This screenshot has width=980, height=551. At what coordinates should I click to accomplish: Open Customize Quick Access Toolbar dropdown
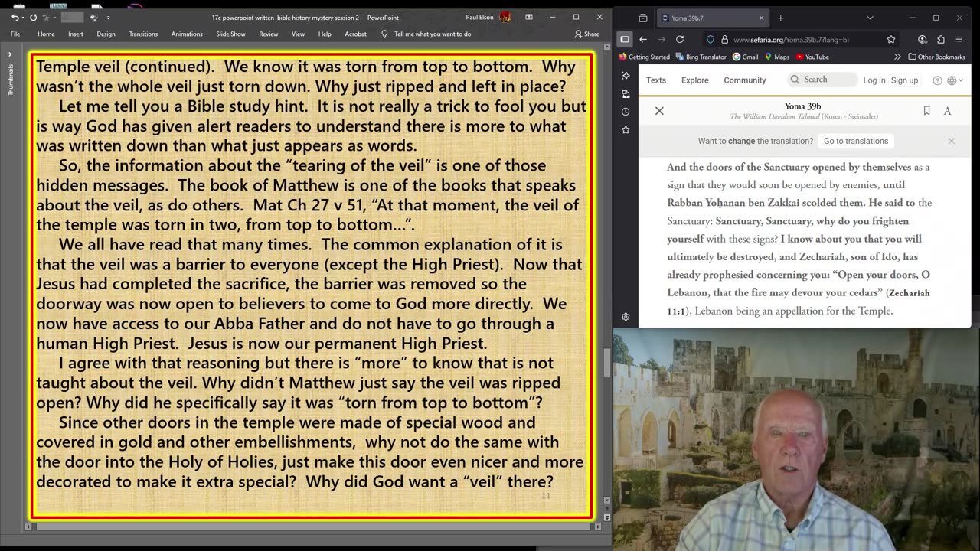[108, 17]
